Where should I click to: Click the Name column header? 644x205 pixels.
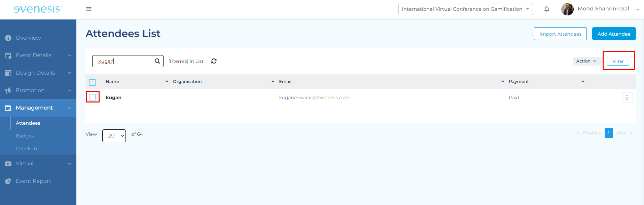point(112,81)
